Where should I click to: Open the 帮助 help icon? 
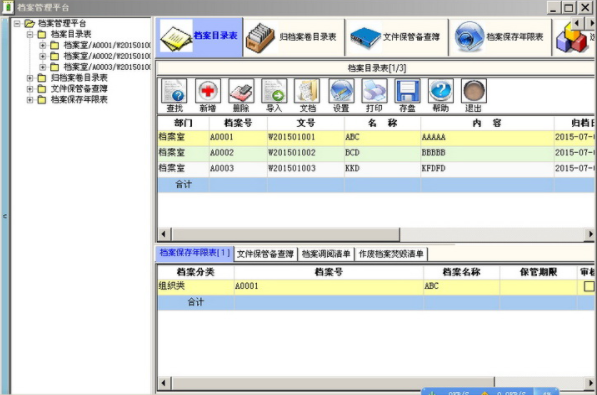(441, 91)
